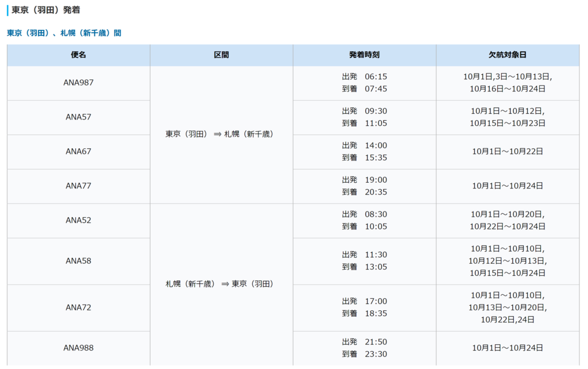Click the 17:00 departure time
588x369 pixels.
coord(376,301)
